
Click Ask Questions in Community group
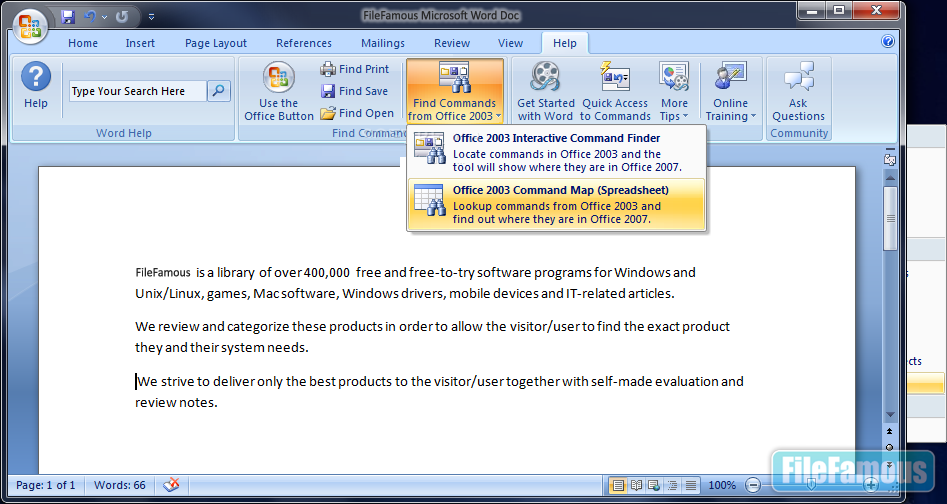click(798, 91)
